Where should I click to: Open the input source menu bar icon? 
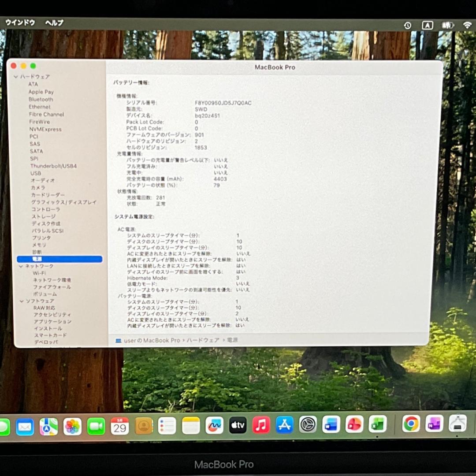[427, 25]
